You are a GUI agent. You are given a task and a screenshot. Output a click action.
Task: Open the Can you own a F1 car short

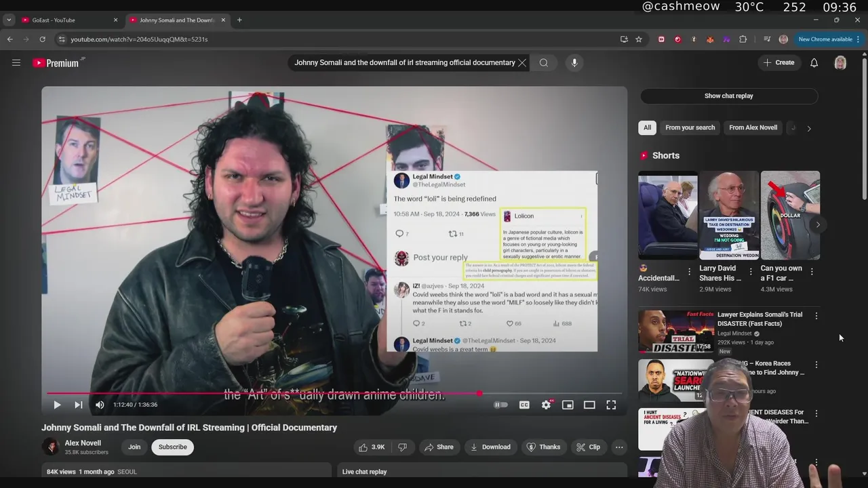[790, 216]
